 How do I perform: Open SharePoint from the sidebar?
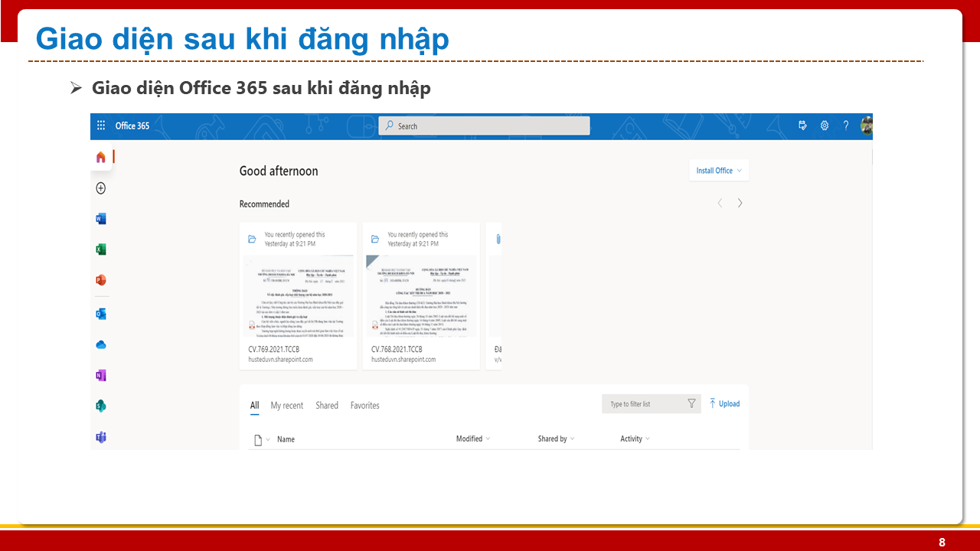[101, 406]
